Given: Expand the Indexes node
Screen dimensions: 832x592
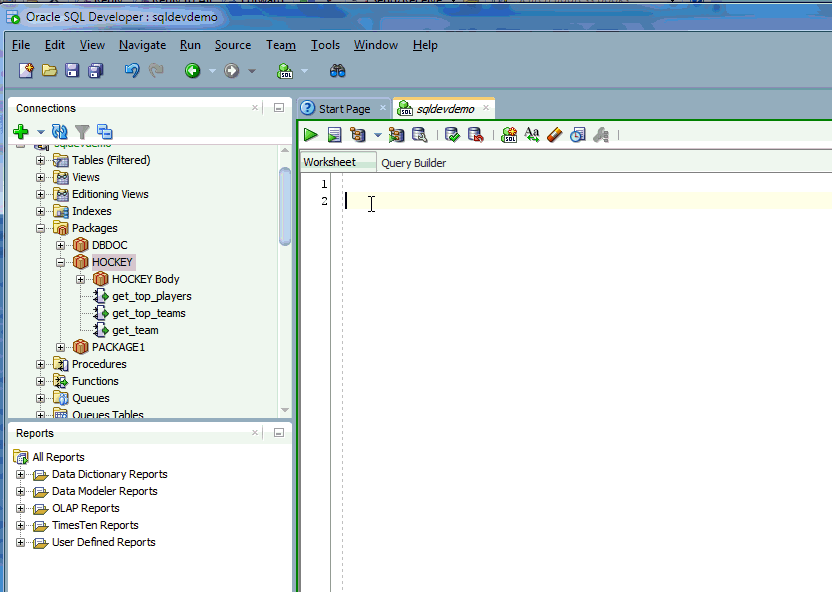Looking at the screenshot, I should [40, 211].
